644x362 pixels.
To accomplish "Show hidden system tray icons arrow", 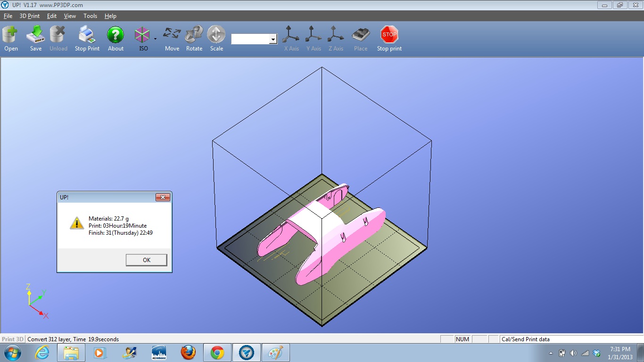I will click(x=551, y=353).
